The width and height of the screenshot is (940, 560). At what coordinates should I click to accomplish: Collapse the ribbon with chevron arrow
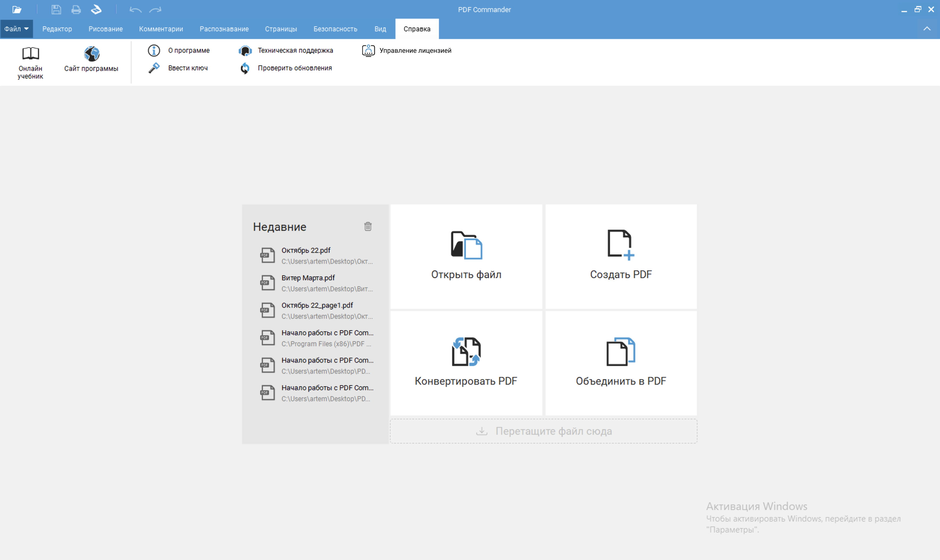pos(927,29)
